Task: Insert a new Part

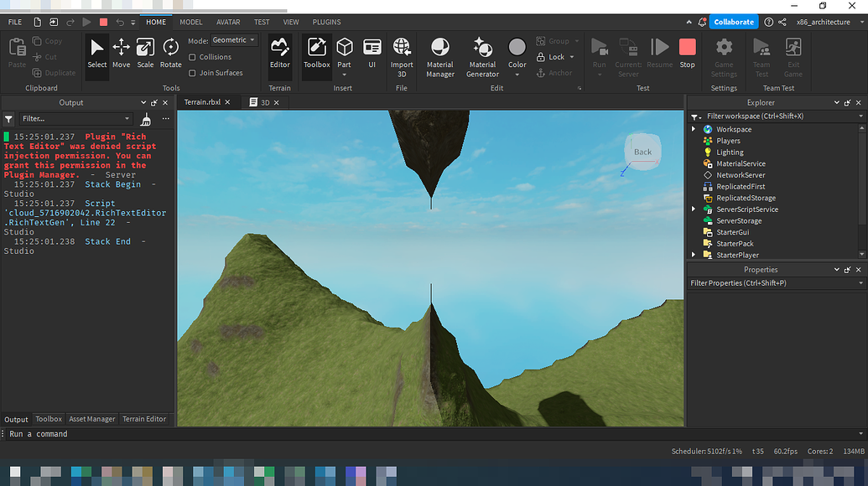Action: pos(345,51)
